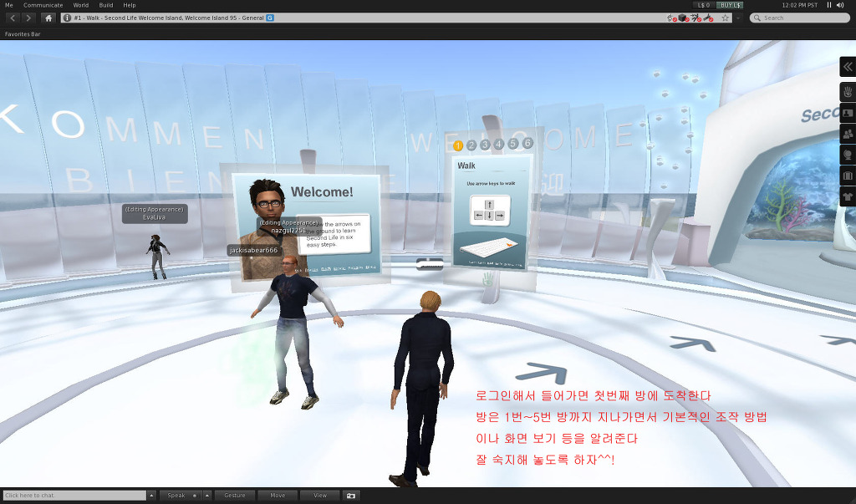Click the Walk tutorial sign

491,213
